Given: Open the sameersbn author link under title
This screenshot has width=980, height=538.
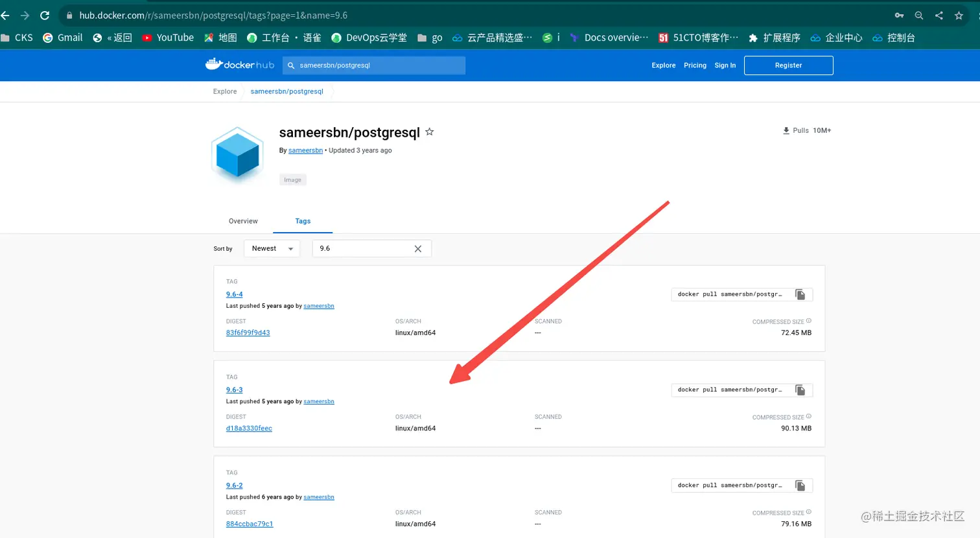Looking at the screenshot, I should coord(305,150).
